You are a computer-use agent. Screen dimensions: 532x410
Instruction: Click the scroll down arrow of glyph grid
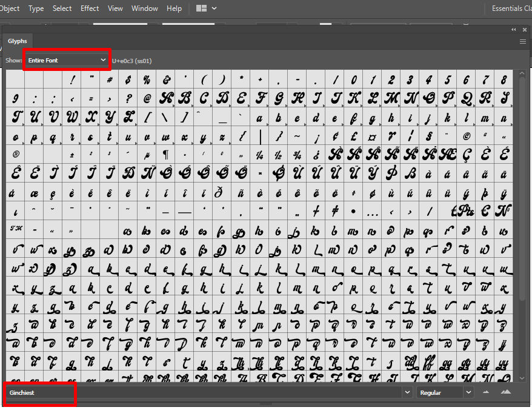(x=522, y=378)
